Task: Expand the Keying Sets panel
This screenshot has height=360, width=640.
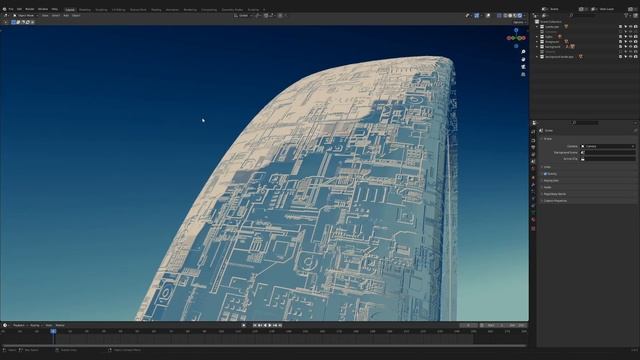Action: pyautogui.click(x=550, y=180)
